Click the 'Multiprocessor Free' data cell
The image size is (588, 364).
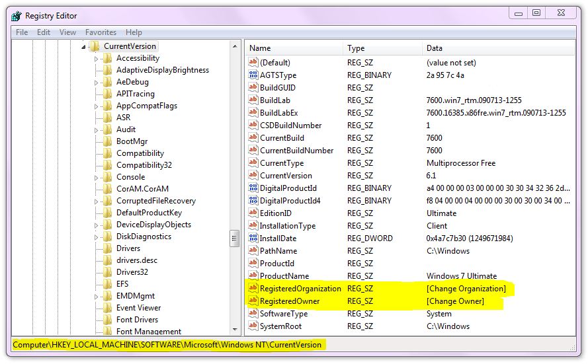461,163
